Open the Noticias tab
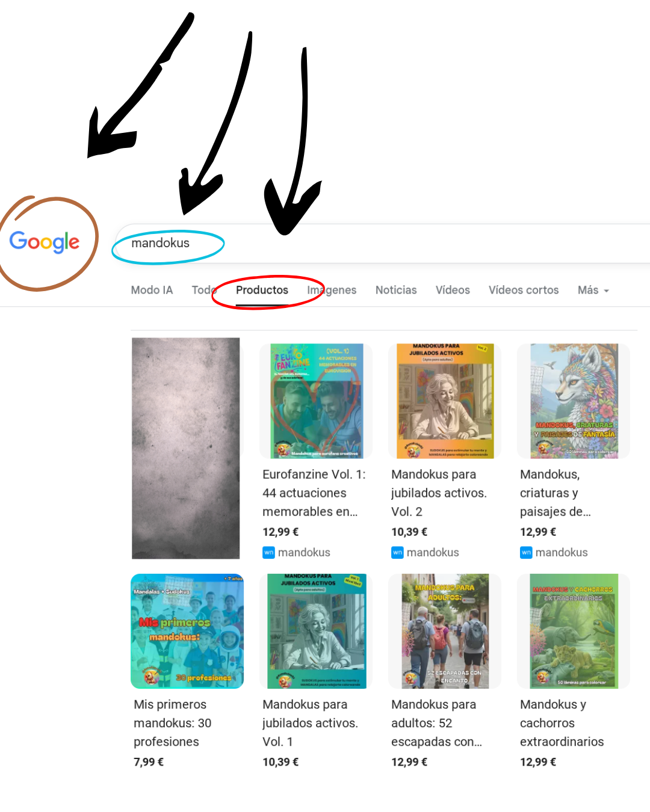Screen dimensions: 650x812 tap(396, 290)
